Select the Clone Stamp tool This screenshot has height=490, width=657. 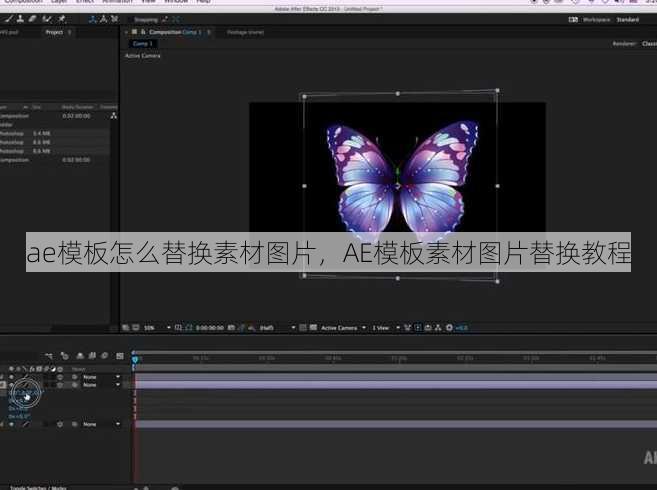coord(20,19)
